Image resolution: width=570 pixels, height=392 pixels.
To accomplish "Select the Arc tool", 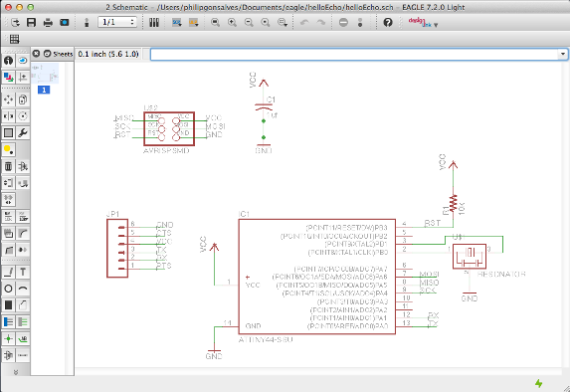I will (x=23, y=289).
